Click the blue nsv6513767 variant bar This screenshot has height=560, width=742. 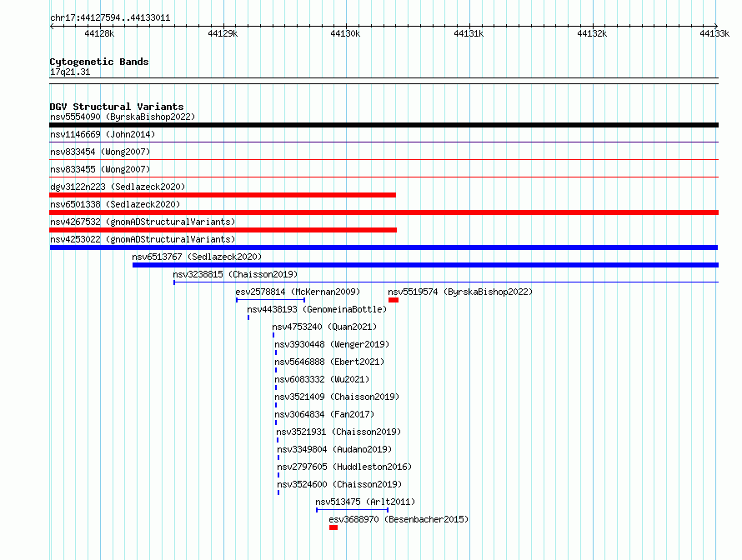(x=425, y=265)
